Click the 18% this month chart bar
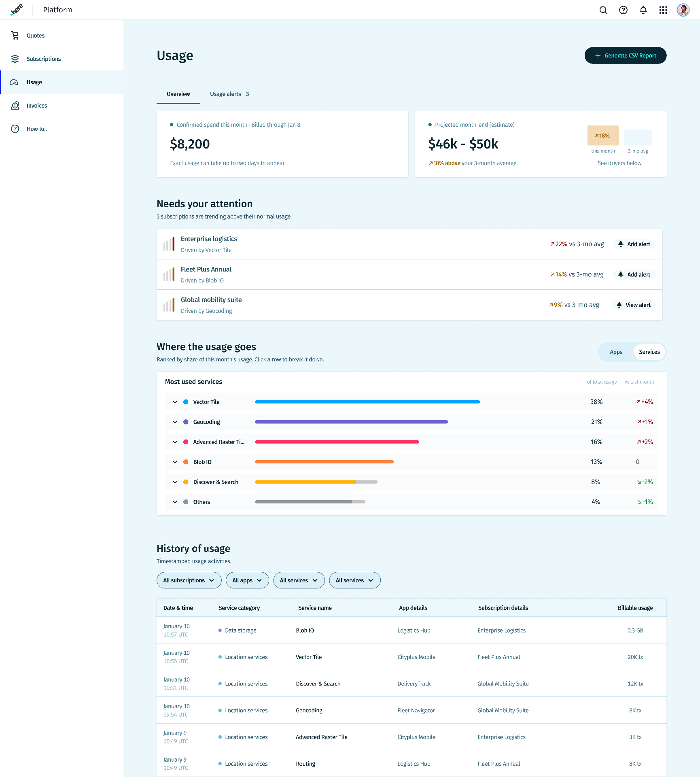 pyautogui.click(x=603, y=136)
